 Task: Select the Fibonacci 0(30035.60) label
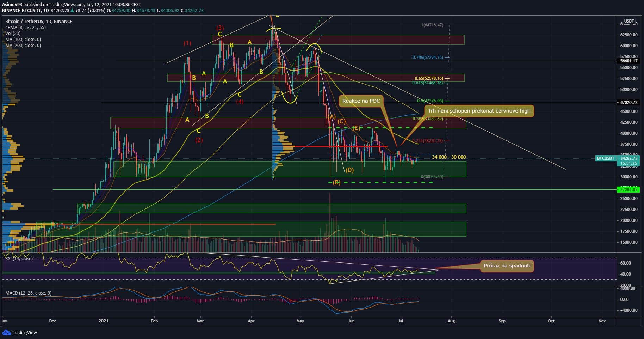click(x=432, y=176)
